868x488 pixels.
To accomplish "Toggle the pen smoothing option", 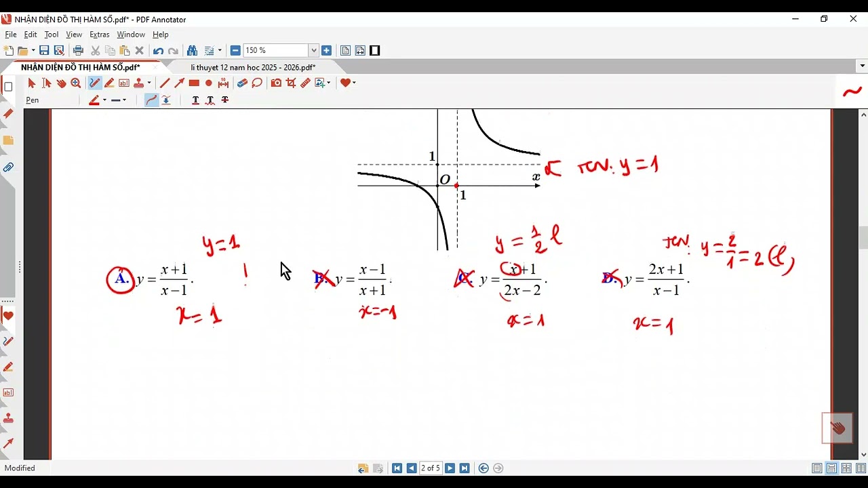I will coord(151,100).
